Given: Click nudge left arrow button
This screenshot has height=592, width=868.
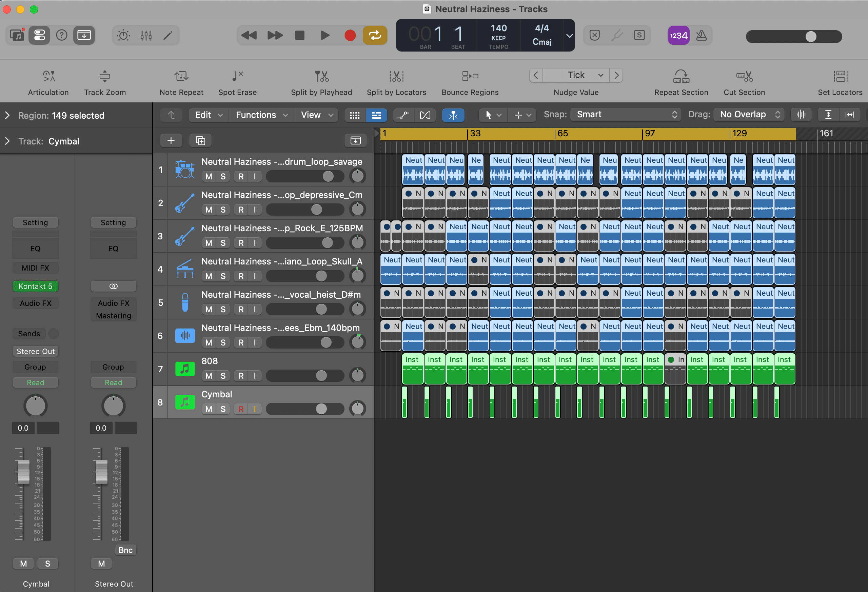Looking at the screenshot, I should pos(536,75).
